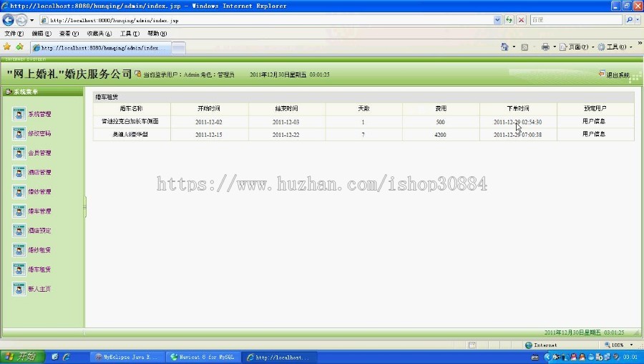Click the 100% zoom level button
The height and width of the screenshot is (364, 644).
pyautogui.click(x=614, y=345)
